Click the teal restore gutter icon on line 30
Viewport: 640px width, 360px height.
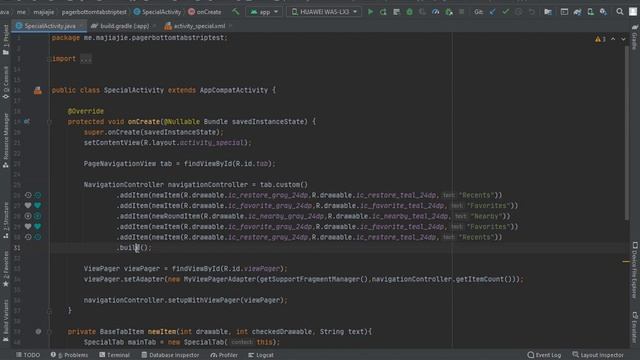point(38,237)
